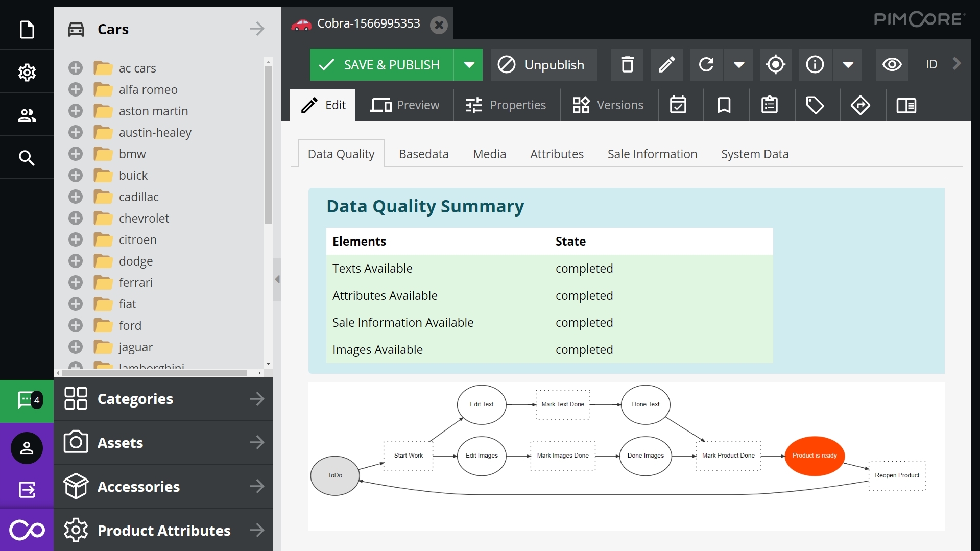
Task: Open the Versions tab
Action: [609, 105]
